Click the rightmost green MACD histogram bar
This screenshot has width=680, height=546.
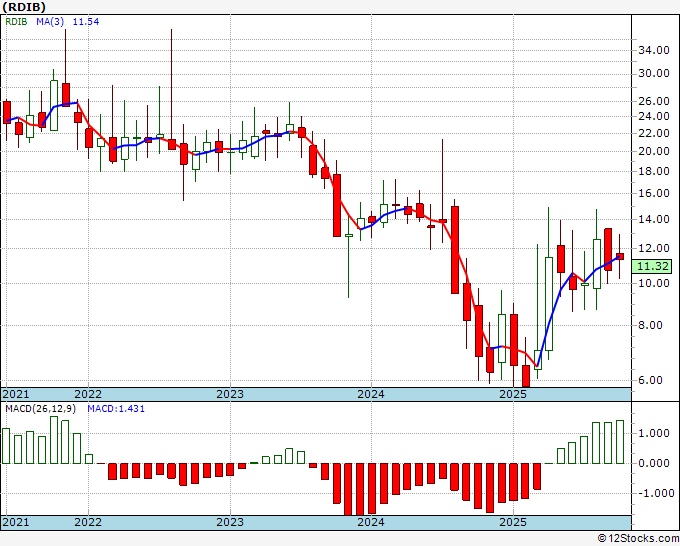point(620,442)
